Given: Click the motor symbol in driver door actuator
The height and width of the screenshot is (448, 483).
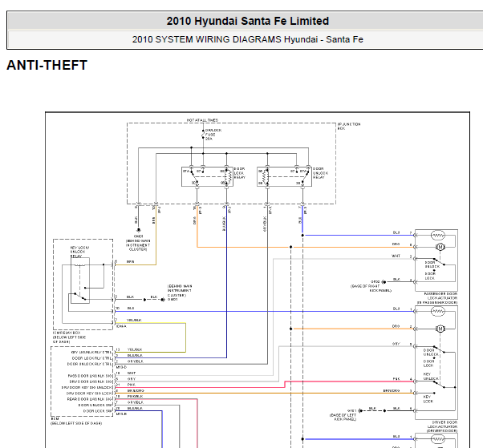Looking at the screenshot, I should click(440, 329).
